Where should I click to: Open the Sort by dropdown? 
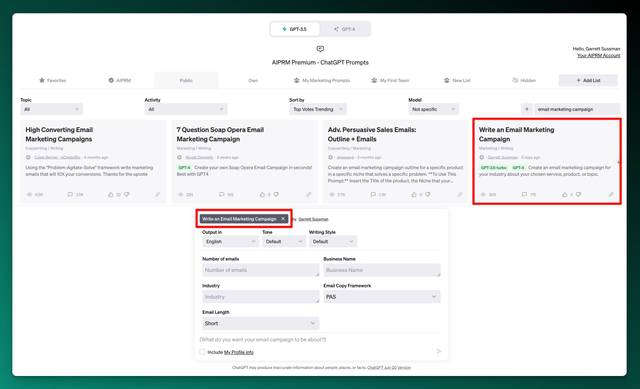pos(318,109)
